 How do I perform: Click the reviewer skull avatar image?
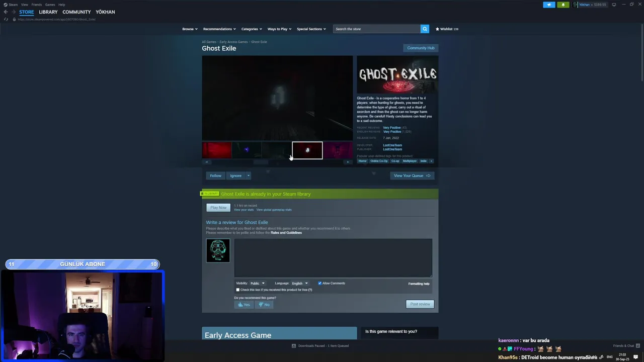(218, 250)
